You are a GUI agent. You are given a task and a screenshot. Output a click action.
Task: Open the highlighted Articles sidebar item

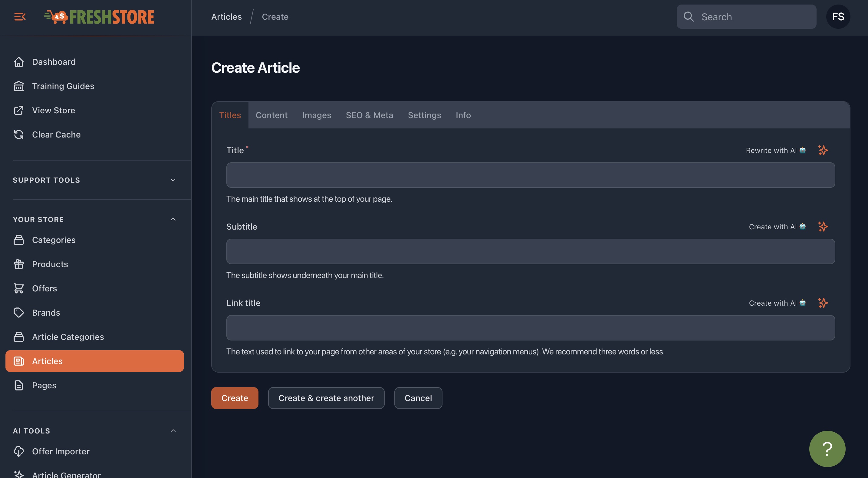[x=95, y=361]
